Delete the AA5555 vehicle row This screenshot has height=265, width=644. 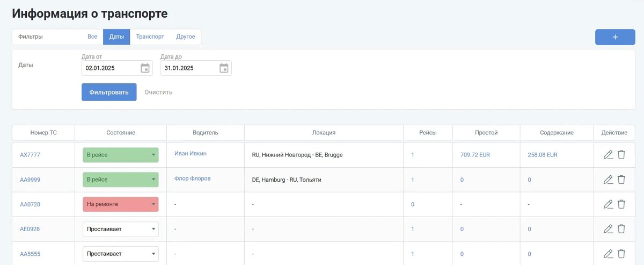621,254
